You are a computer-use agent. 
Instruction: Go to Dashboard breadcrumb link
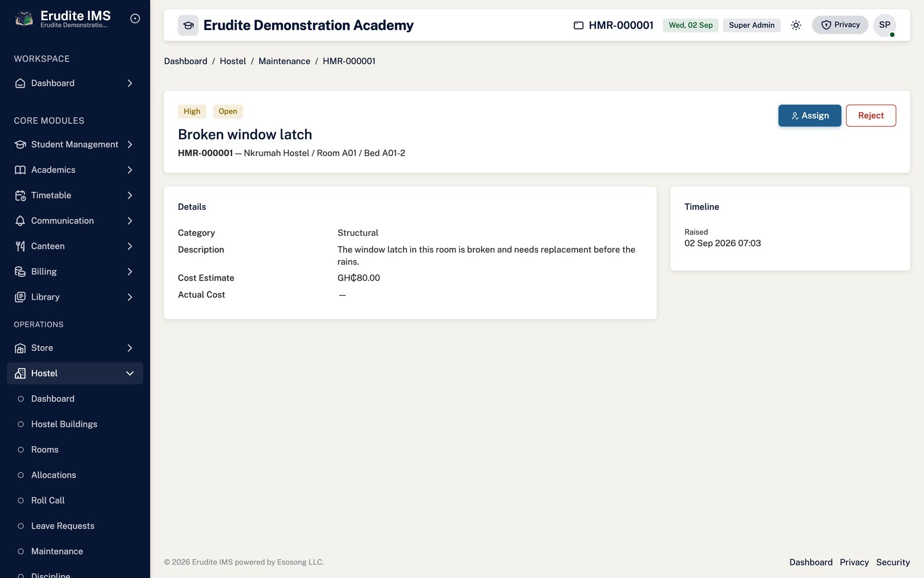pyautogui.click(x=185, y=61)
